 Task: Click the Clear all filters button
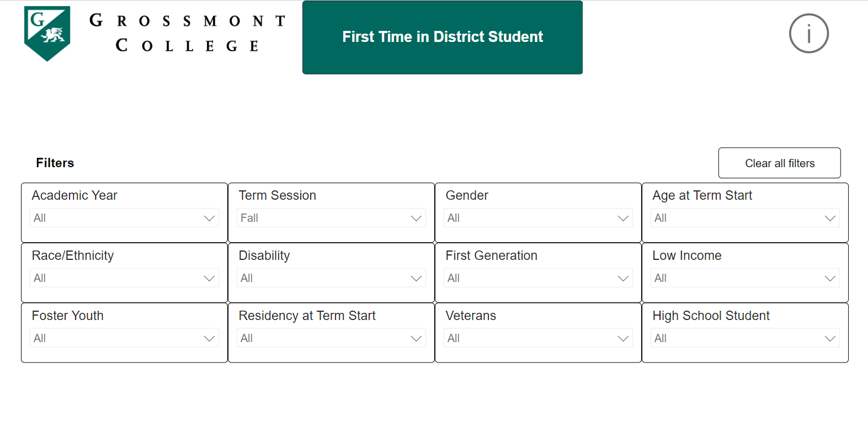coord(779,163)
